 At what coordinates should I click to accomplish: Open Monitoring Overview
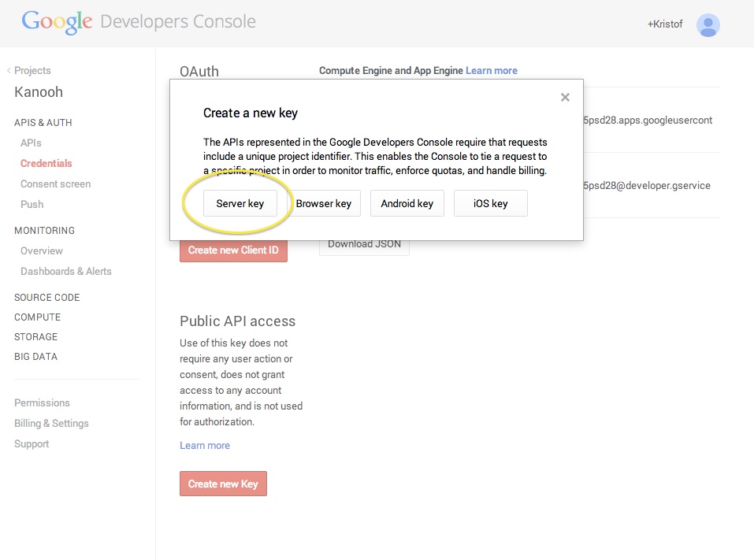41,251
